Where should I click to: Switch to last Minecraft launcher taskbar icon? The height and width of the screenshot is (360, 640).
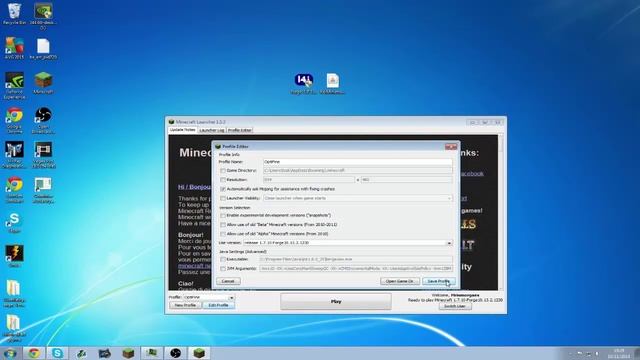click(199, 353)
